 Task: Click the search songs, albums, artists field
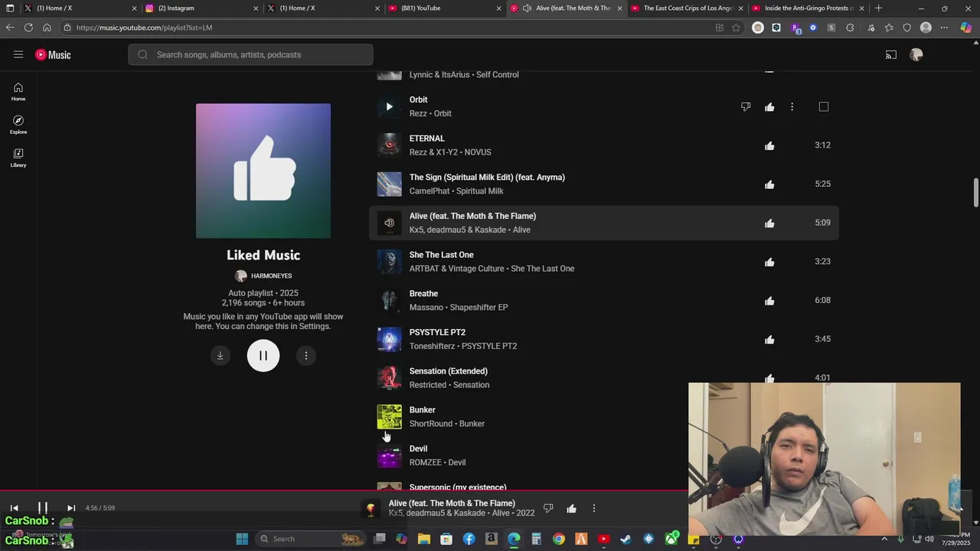point(251,54)
